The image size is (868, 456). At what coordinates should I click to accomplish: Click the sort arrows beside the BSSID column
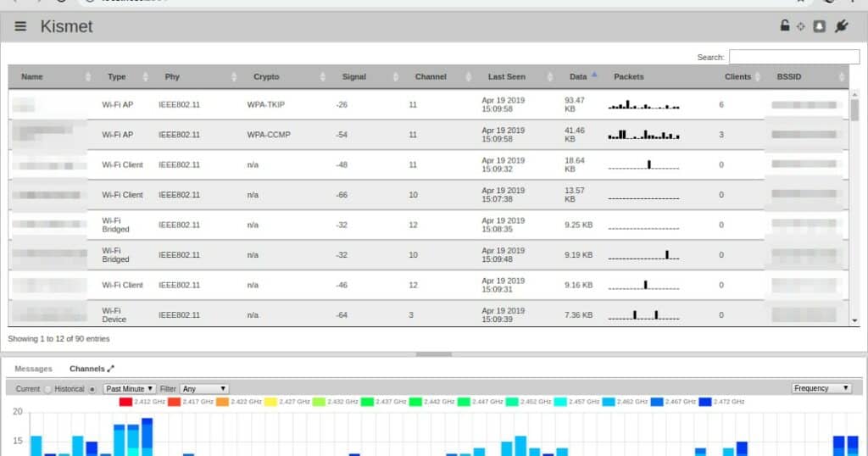tap(842, 77)
